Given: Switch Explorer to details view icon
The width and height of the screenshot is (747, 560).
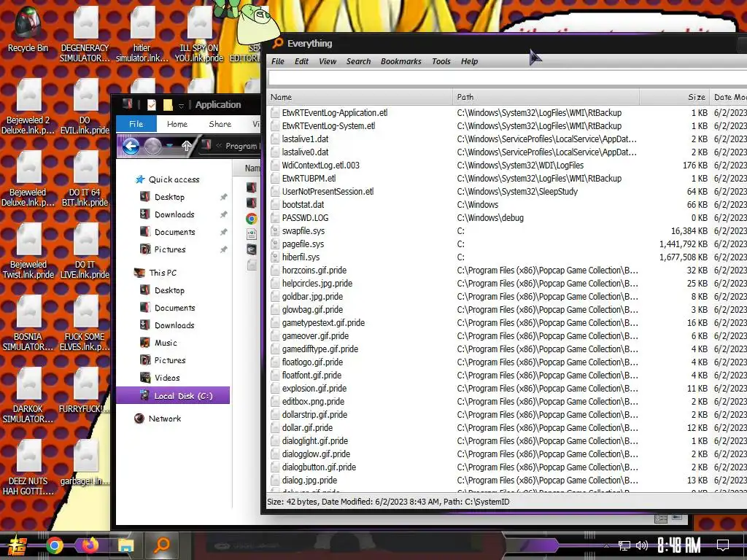Looking at the screenshot, I should tap(661, 519).
